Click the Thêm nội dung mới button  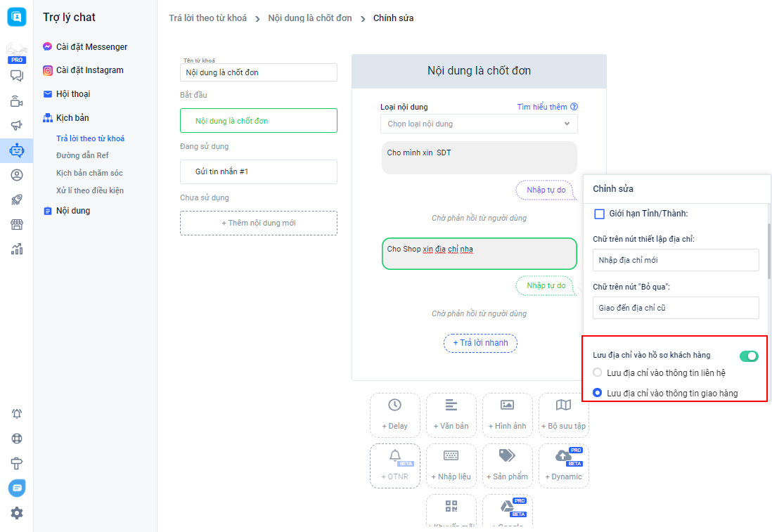point(258,223)
